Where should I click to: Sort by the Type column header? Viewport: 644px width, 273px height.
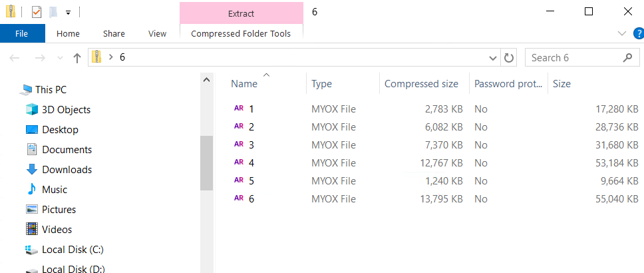pyautogui.click(x=322, y=84)
